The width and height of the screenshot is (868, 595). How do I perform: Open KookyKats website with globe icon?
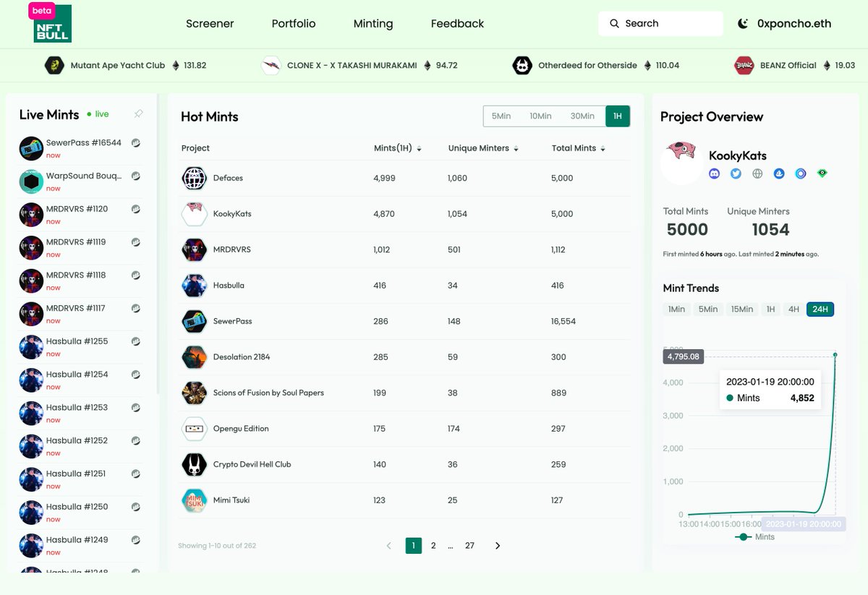pyautogui.click(x=757, y=174)
